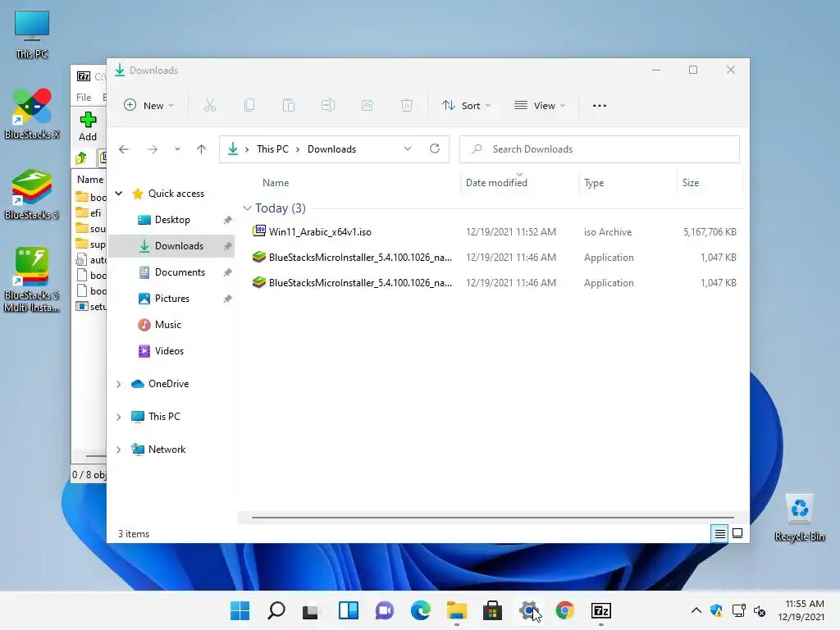
Task: Sort by Name column header
Action: [276, 183]
